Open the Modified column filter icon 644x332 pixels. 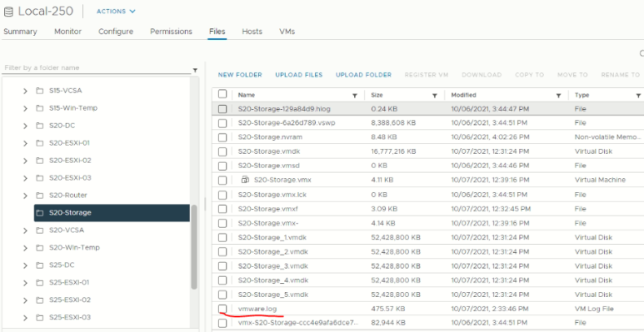(558, 96)
